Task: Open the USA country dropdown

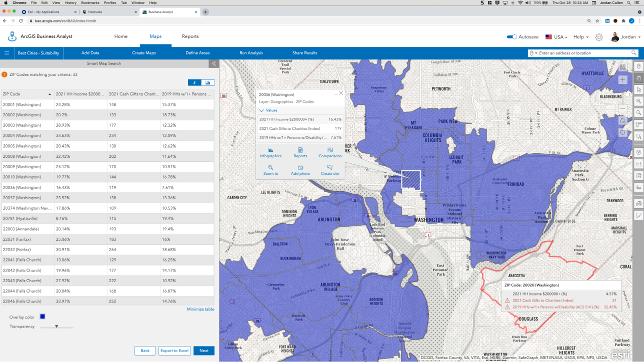Action: click(556, 37)
